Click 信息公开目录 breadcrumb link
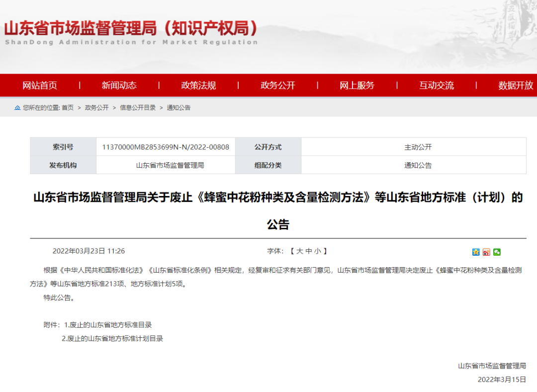Viewport: 537px width, 392px height. [138, 107]
